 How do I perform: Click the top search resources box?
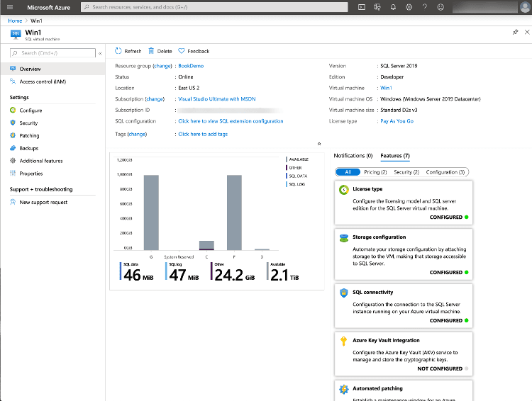214,7
